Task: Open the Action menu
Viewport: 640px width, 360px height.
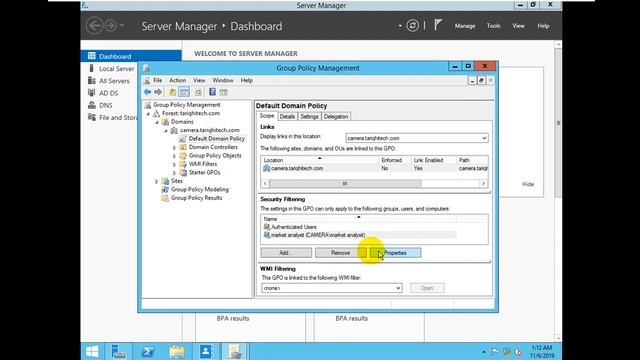Action: point(178,80)
